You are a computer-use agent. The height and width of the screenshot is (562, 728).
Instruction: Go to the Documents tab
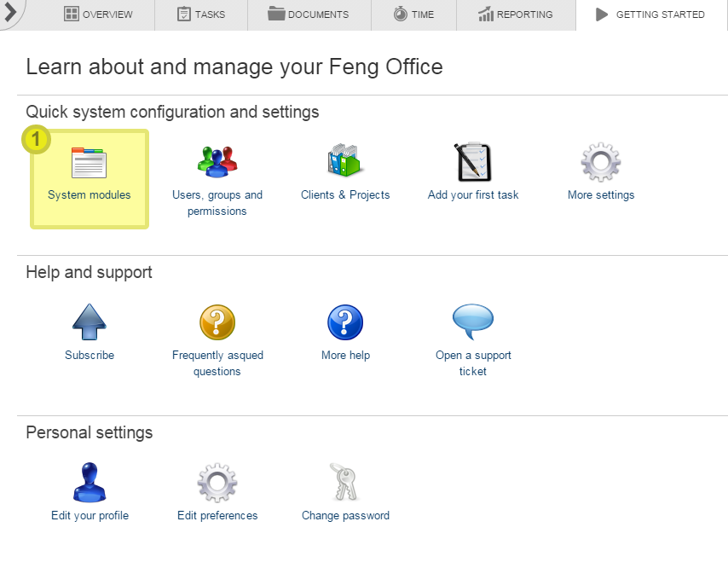coord(308,14)
